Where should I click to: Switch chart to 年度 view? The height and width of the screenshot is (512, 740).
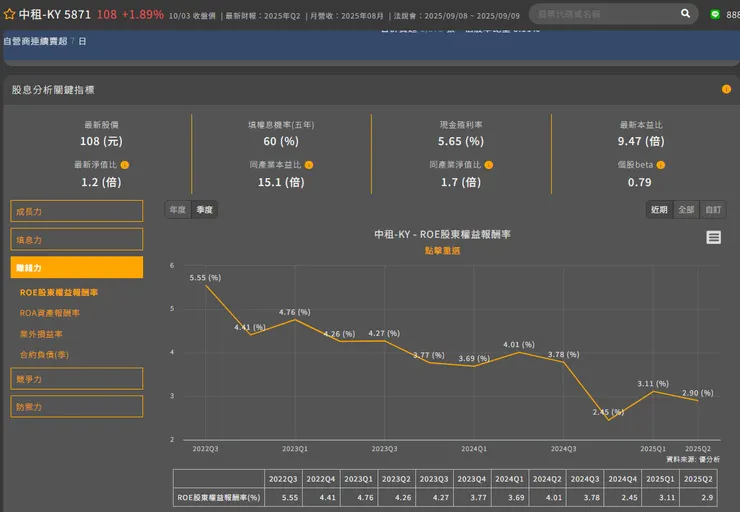tap(178, 210)
